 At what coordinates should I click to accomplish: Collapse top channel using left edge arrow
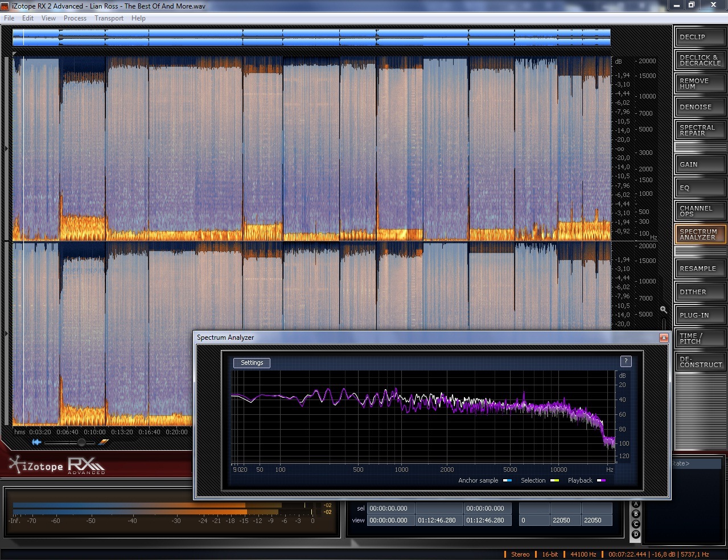click(x=6, y=149)
